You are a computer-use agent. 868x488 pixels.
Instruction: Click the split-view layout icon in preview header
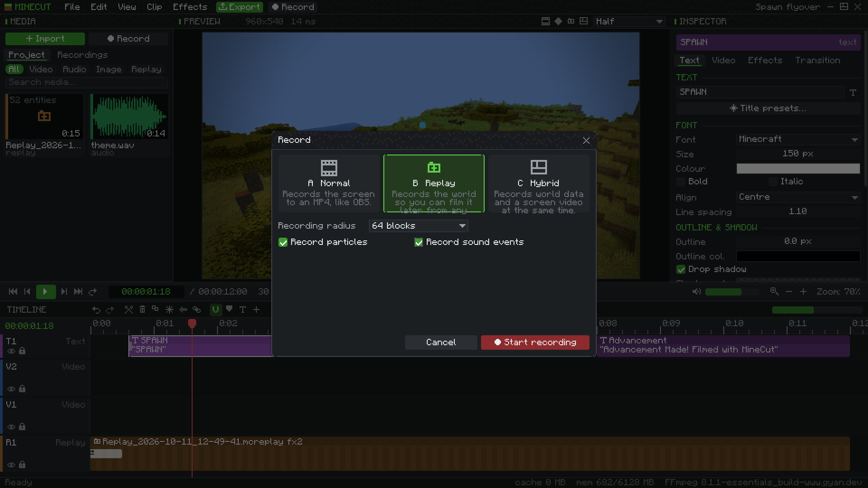tap(584, 21)
